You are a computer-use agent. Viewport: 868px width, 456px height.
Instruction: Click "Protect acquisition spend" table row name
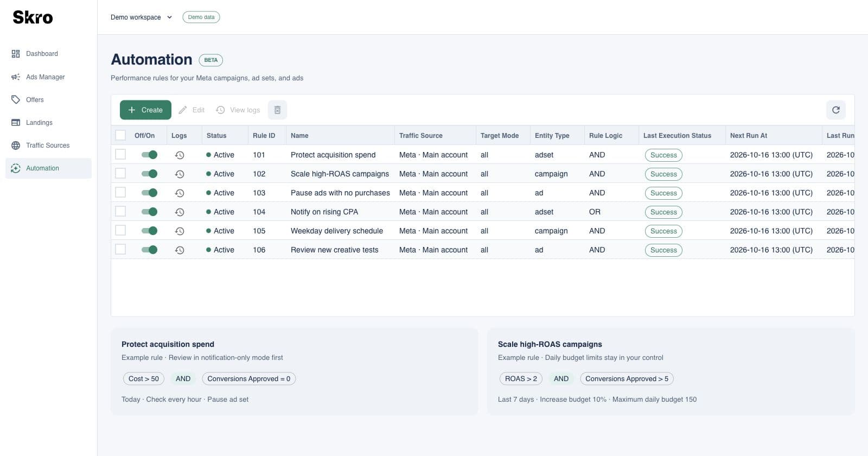333,155
